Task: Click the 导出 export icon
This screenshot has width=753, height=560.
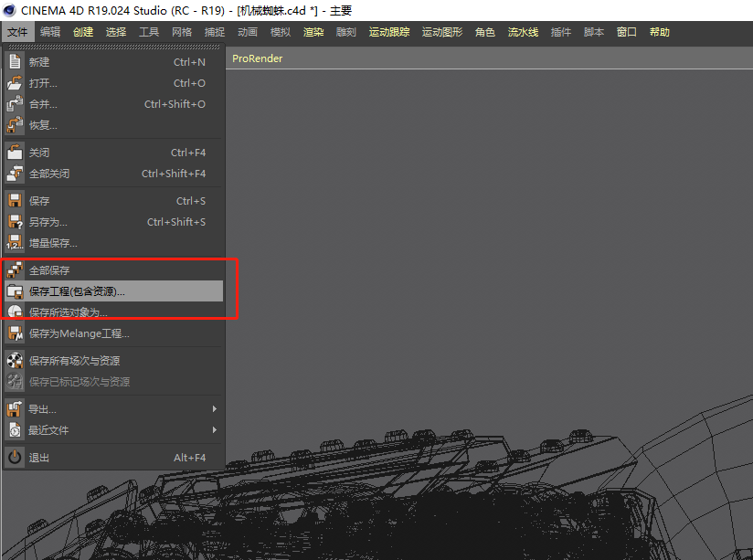Action: tap(15, 409)
